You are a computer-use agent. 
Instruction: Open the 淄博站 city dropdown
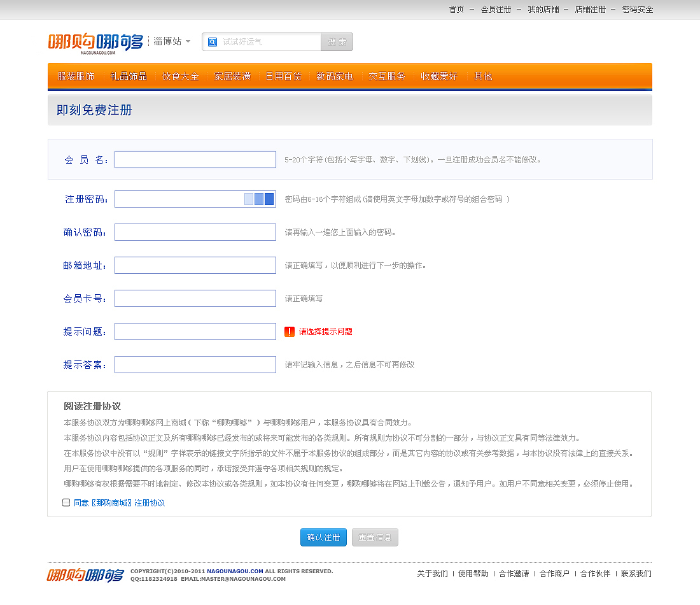click(172, 41)
